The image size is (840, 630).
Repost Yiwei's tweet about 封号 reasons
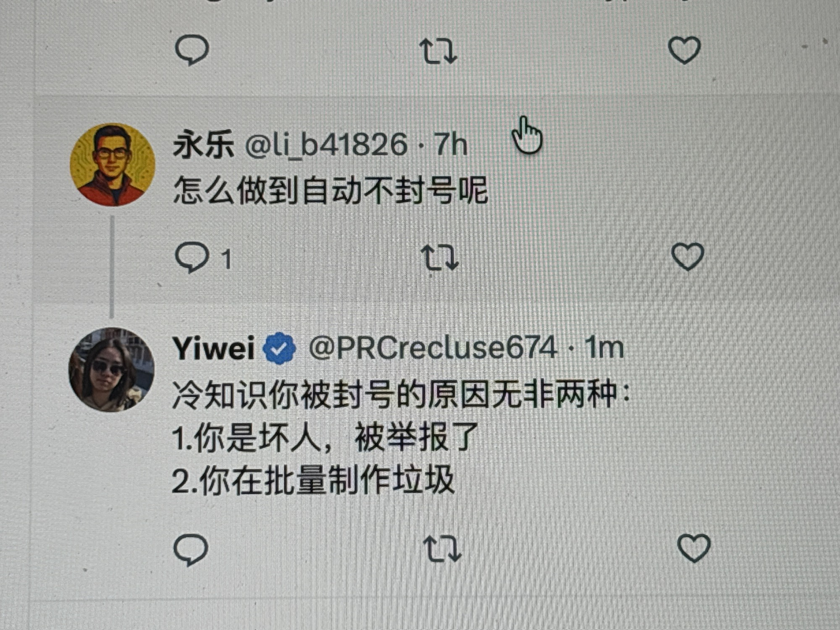coord(442,549)
